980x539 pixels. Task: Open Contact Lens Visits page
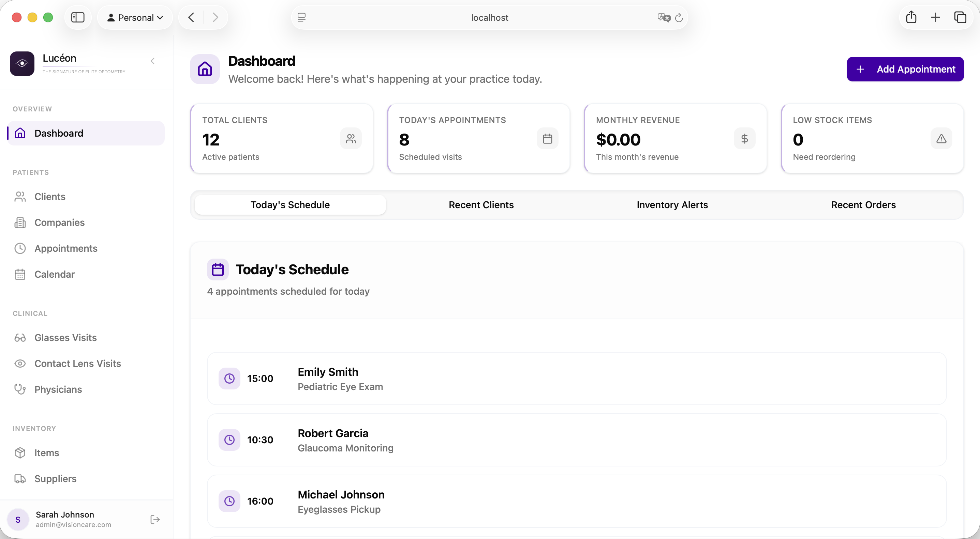pyautogui.click(x=78, y=364)
